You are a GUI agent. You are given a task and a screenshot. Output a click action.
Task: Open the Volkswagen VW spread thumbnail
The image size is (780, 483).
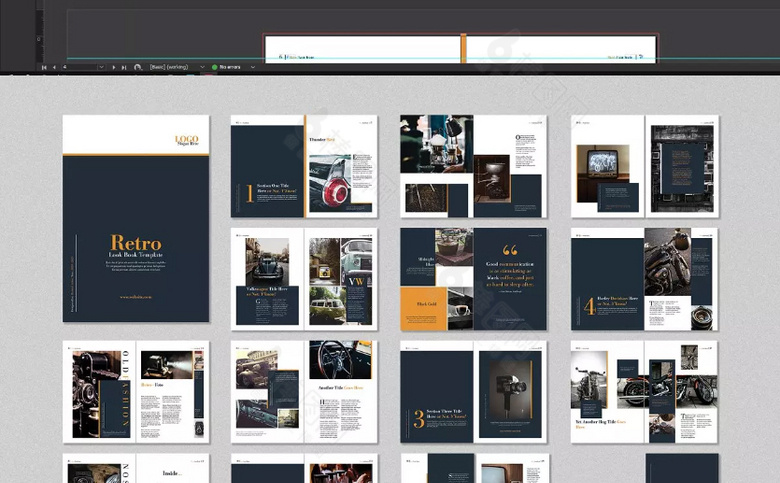304,279
